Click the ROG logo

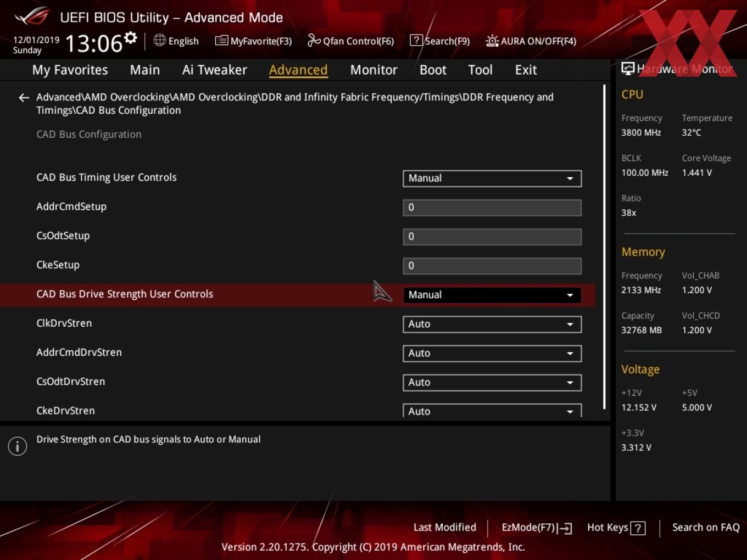(32, 16)
